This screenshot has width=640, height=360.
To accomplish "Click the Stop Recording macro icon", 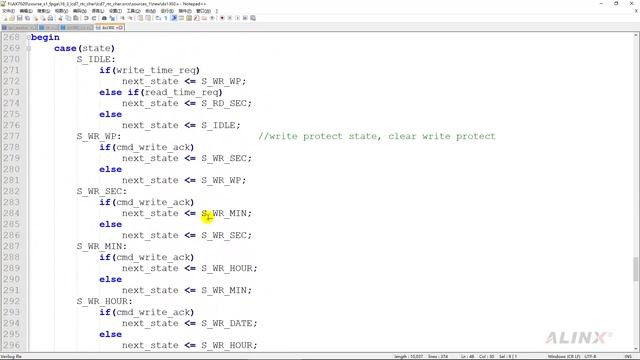I will [230, 18].
